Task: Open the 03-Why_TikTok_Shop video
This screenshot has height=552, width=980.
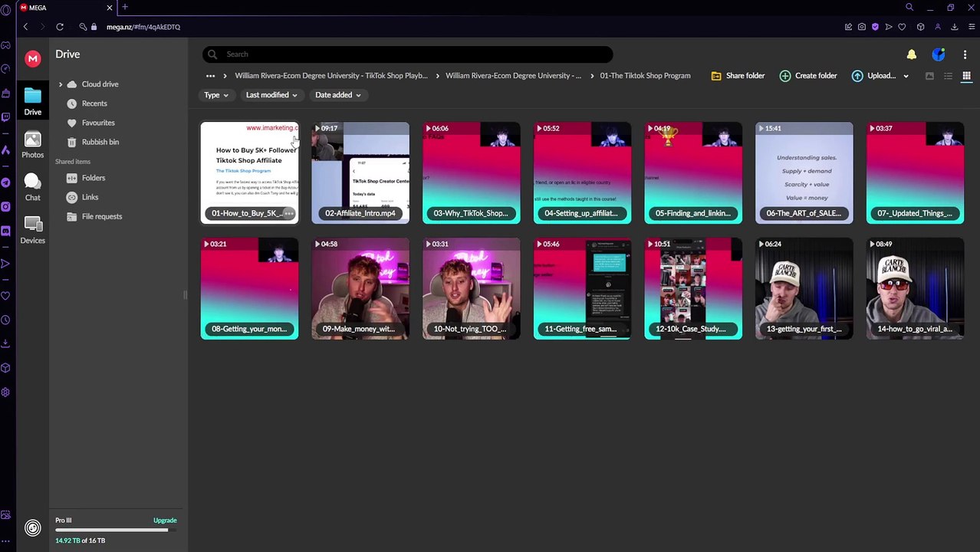Action: 471,173
